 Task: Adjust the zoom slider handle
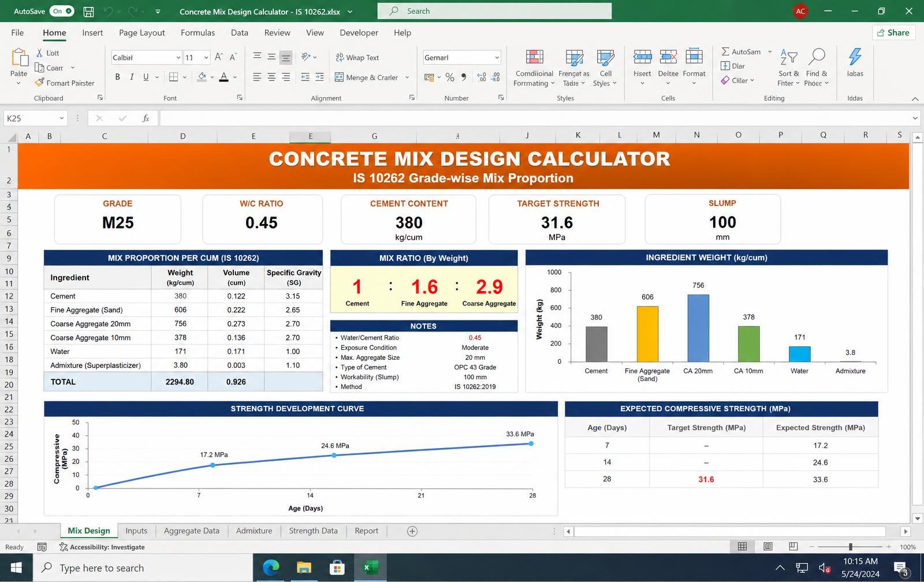click(850, 546)
